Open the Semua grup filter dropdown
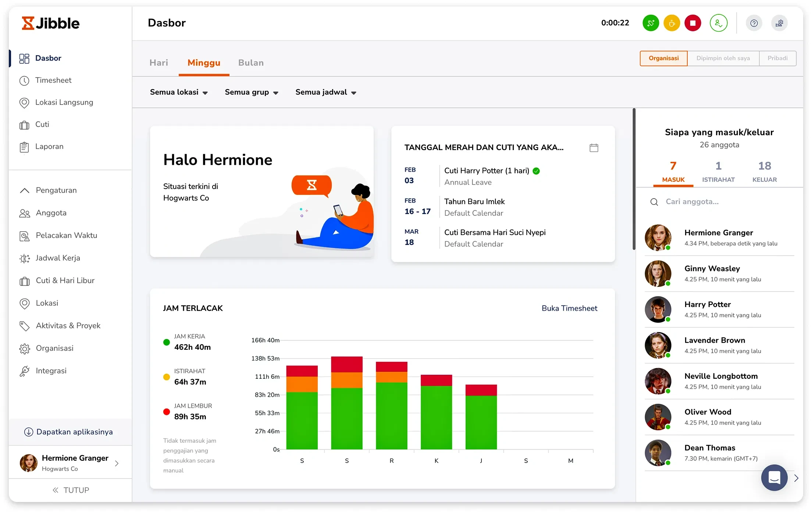Image resolution: width=812 pixels, height=513 pixels. [251, 92]
